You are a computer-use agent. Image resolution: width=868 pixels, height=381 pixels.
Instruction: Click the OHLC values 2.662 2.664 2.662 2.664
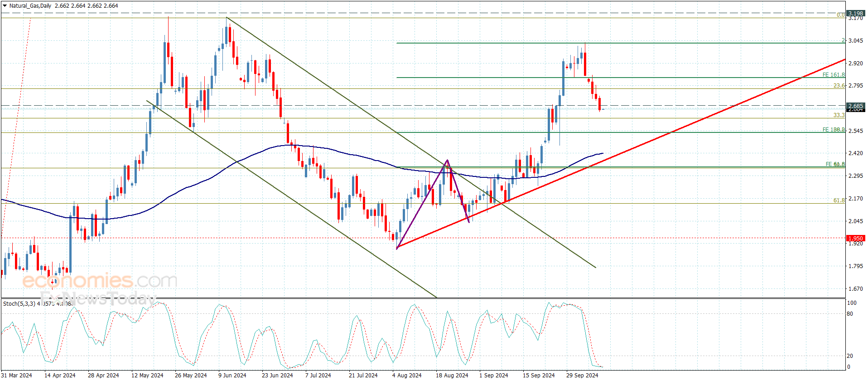coord(87,6)
